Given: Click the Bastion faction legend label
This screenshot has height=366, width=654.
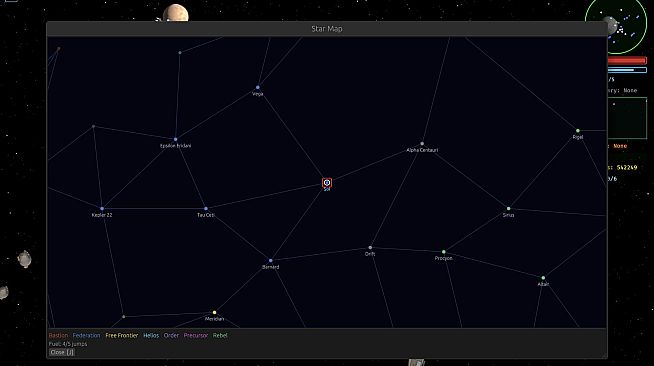Looking at the screenshot, I should point(58,335).
